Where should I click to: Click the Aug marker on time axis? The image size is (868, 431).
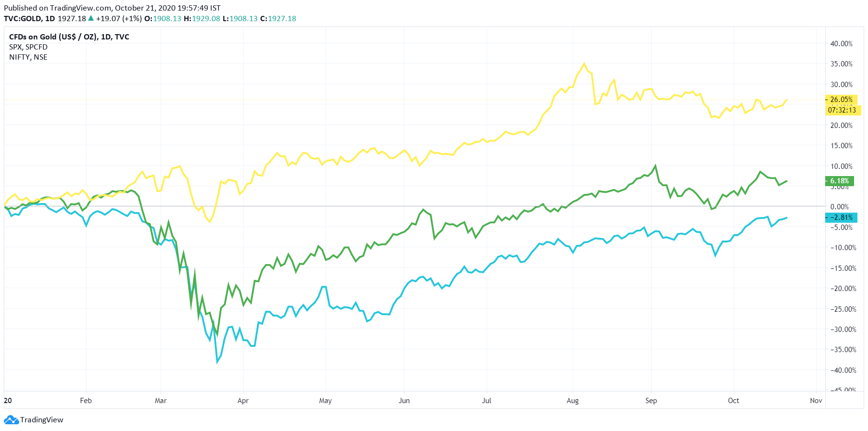pyautogui.click(x=573, y=401)
